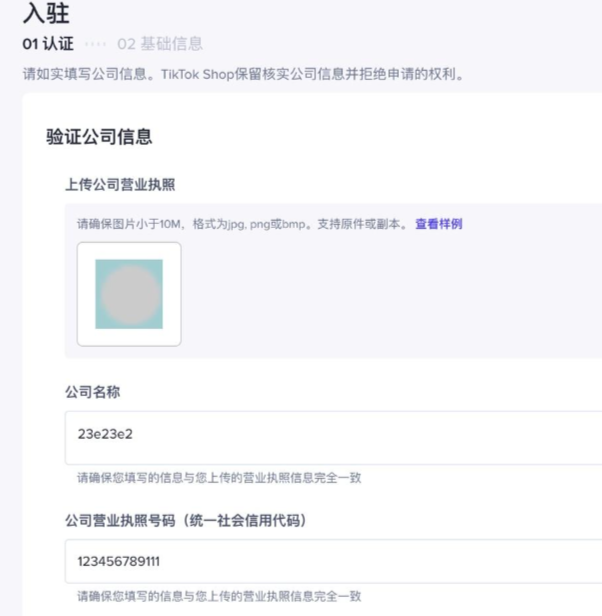Click the uploaded business license thumbnail
The width and height of the screenshot is (602, 616).
[129, 294]
